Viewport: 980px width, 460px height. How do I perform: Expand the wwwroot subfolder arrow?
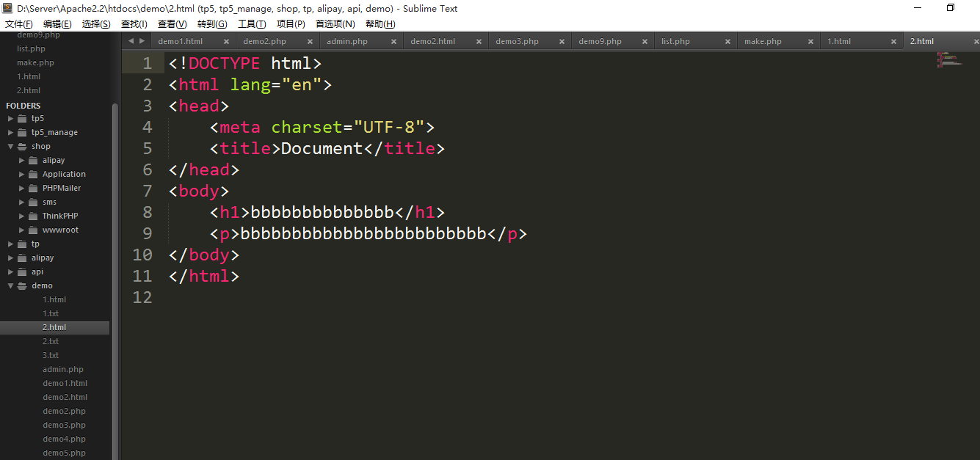click(x=22, y=230)
